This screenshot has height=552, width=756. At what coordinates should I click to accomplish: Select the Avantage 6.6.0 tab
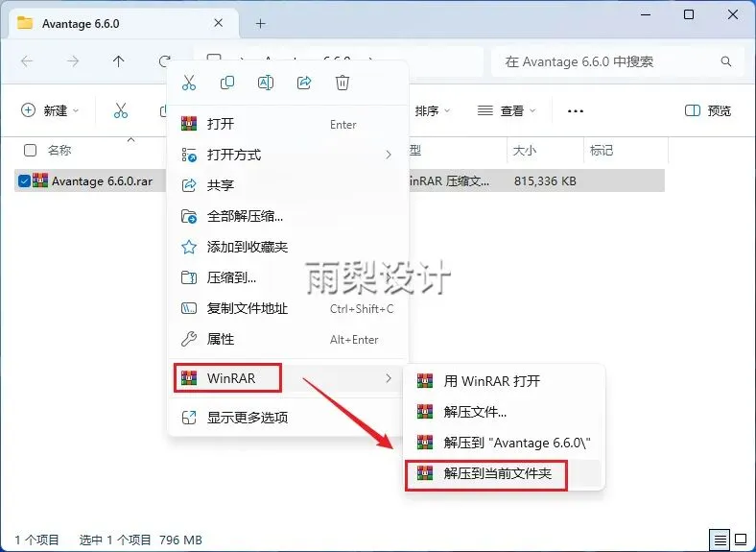124,23
